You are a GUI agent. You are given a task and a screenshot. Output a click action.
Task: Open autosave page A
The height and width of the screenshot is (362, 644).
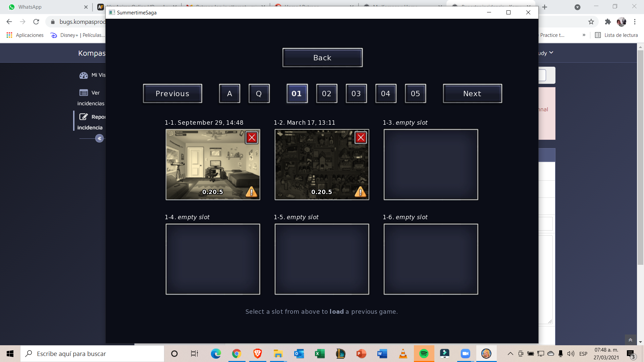coord(229,94)
